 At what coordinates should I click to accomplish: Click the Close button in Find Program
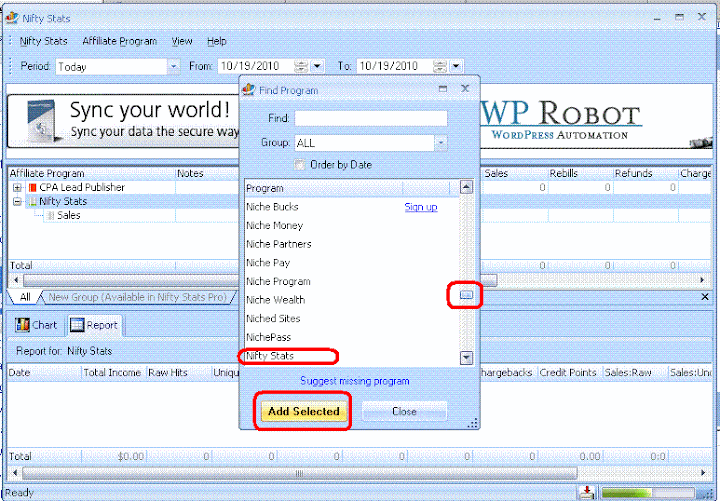point(404,411)
